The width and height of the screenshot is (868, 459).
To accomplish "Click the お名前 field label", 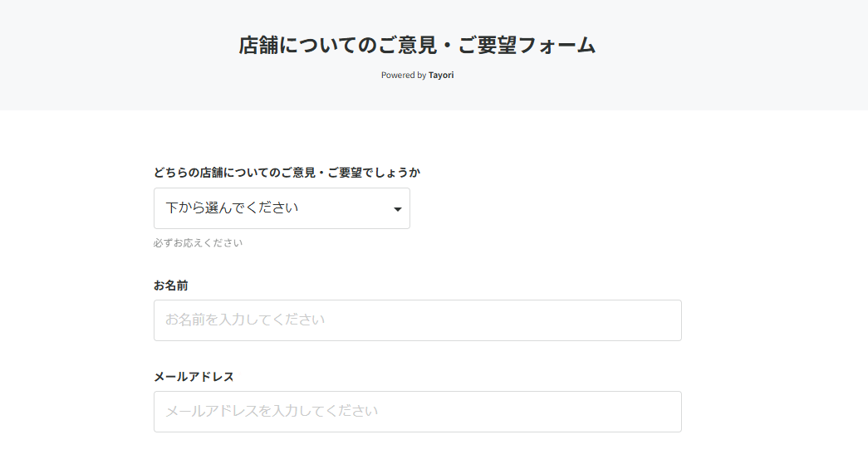I will 171,286.
